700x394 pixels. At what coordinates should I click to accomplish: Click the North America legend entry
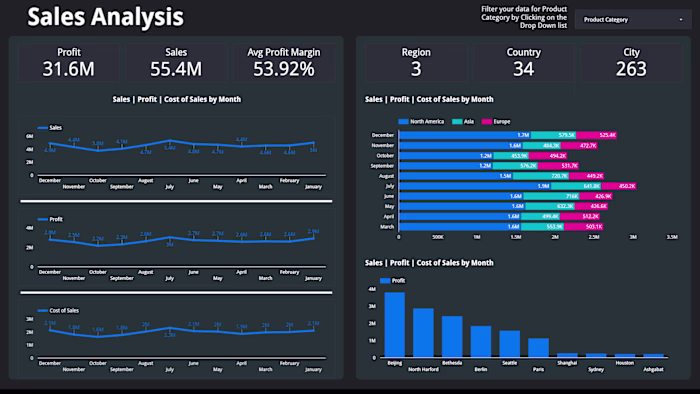421,121
